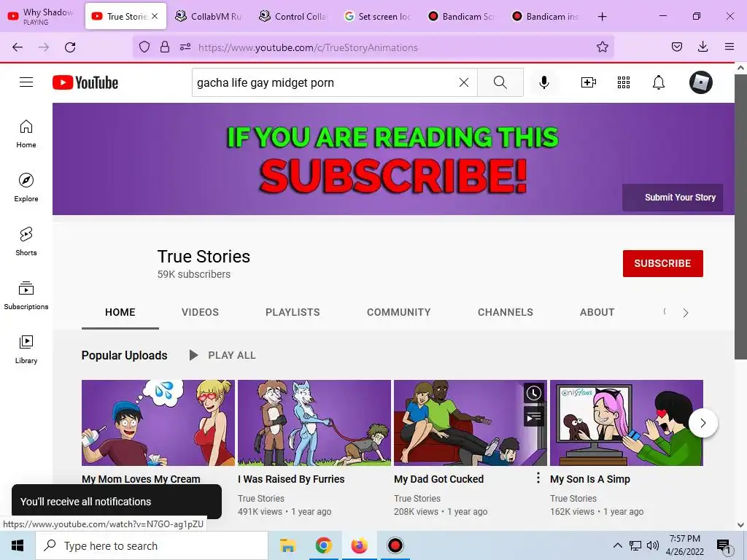Image resolution: width=747 pixels, height=560 pixels.
Task: Close the True Stories browser tab
Action: pos(155,16)
